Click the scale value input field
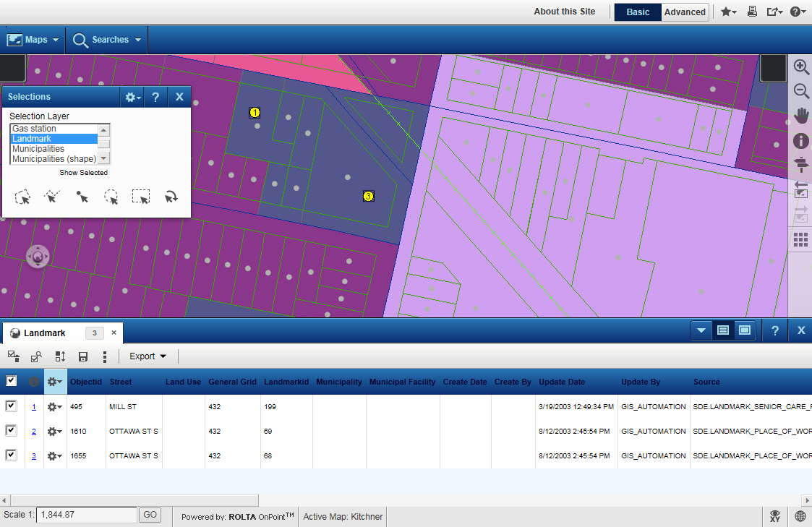Screen dimensions: 812x527 click(x=86, y=515)
